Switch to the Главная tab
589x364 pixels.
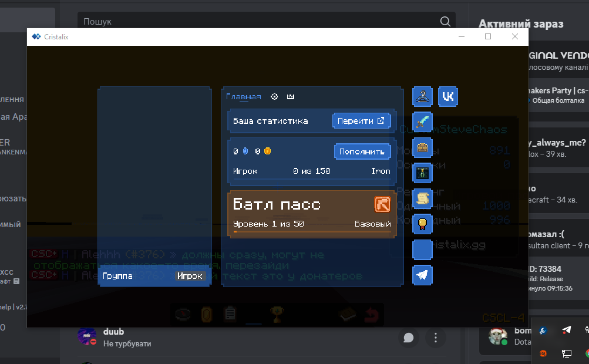pos(244,96)
